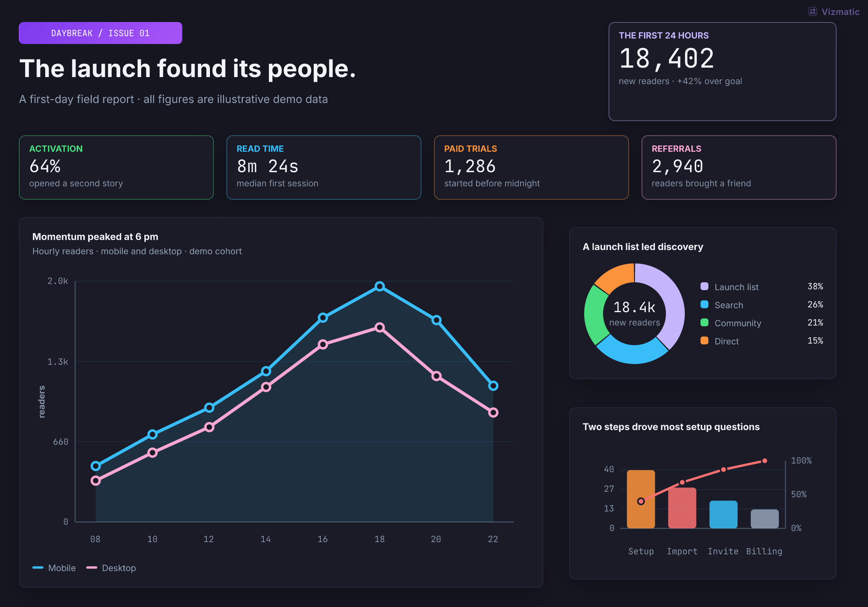Click the Desktop data point at 12

[209, 427]
